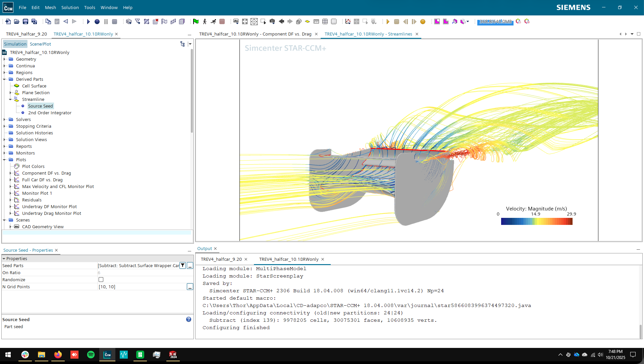Click the New simulation icon
The width and height of the screenshot is (644, 364).
(8, 22)
